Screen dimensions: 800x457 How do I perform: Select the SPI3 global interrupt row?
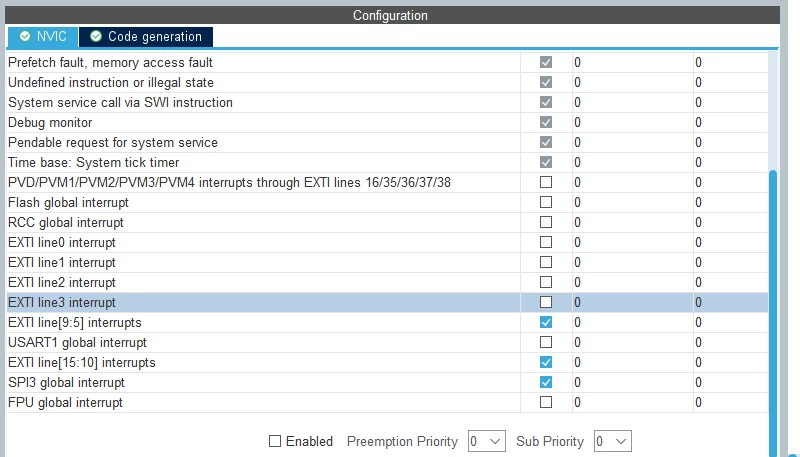click(388, 382)
